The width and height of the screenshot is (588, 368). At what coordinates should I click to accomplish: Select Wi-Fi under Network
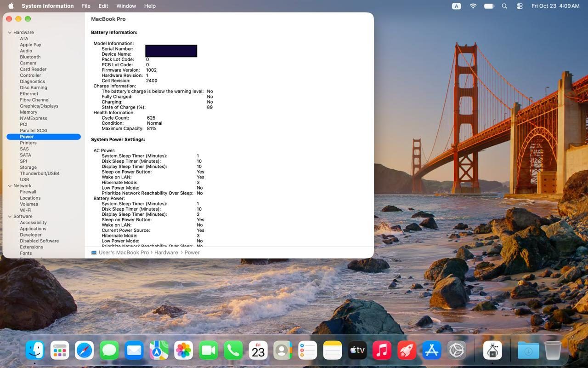pyautogui.click(x=25, y=210)
